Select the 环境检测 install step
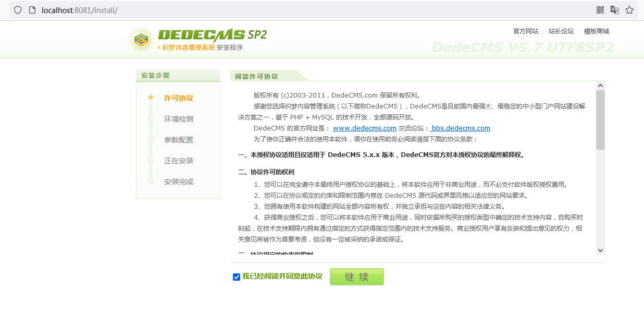644x312 pixels. click(179, 119)
